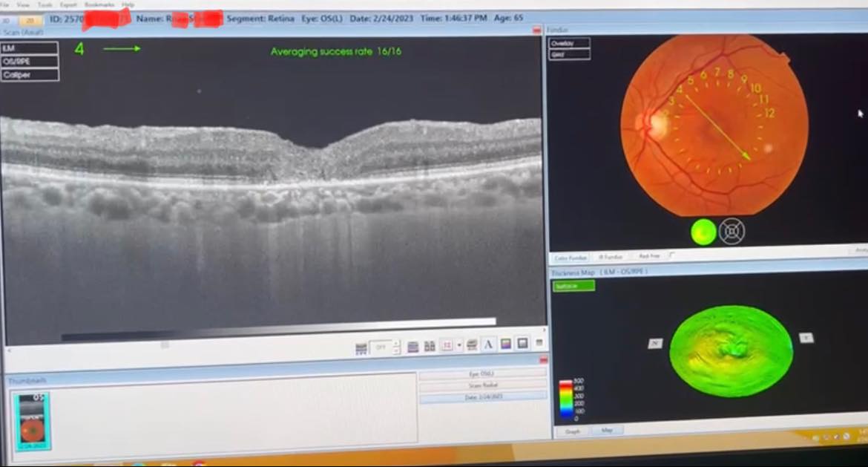Toggle the ILM layer boundary
The image size is (868, 467).
(x=30, y=48)
